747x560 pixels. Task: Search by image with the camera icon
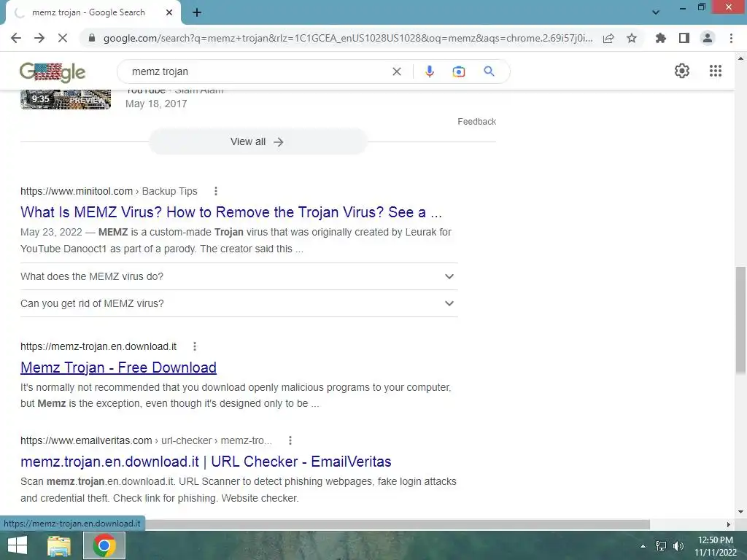pos(458,71)
